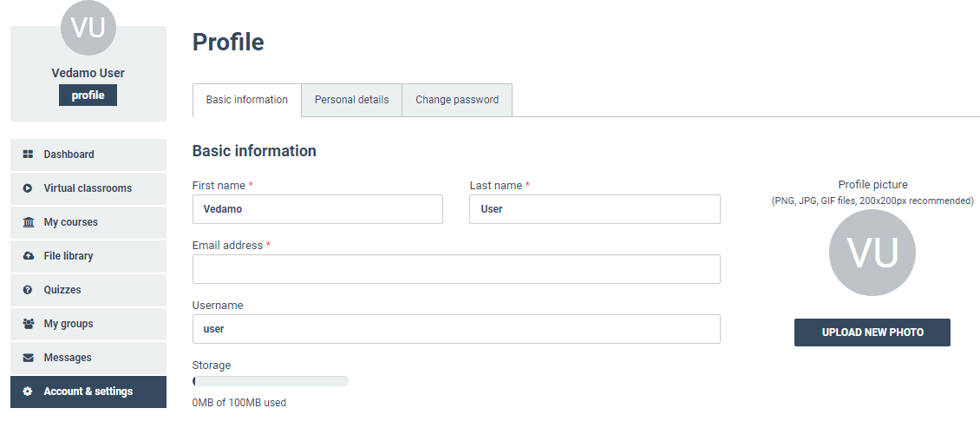Click the Vedamo User name text
The image size is (980, 428).
click(88, 73)
